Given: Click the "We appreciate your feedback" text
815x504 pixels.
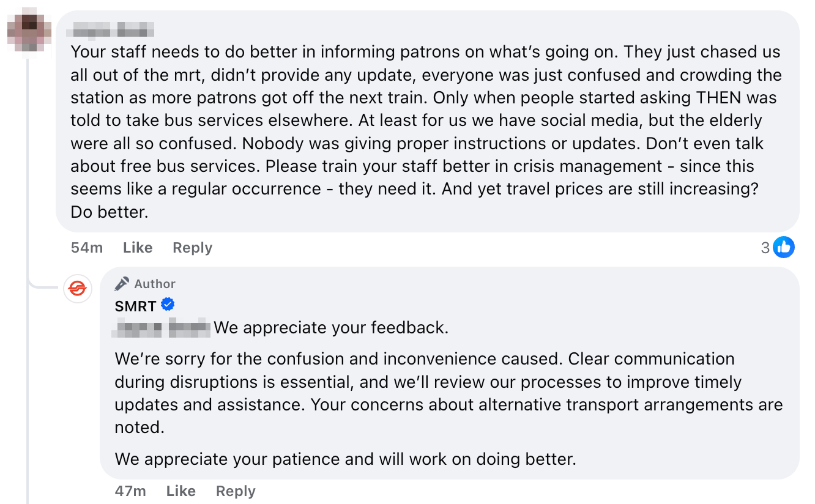Looking at the screenshot, I should point(331,328).
